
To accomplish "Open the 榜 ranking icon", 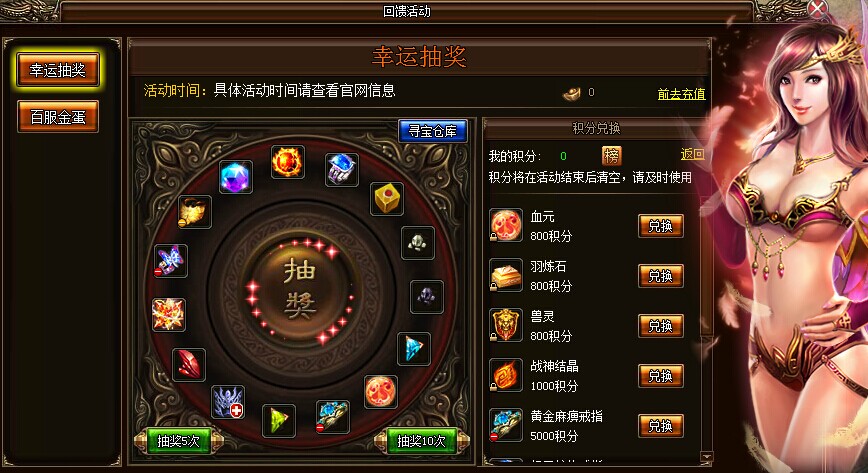I will 612,156.
